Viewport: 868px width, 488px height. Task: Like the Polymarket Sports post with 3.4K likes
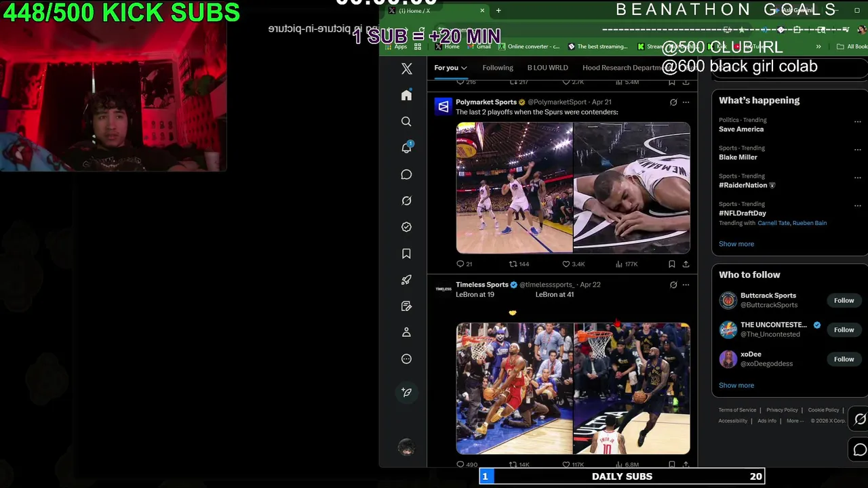point(573,264)
